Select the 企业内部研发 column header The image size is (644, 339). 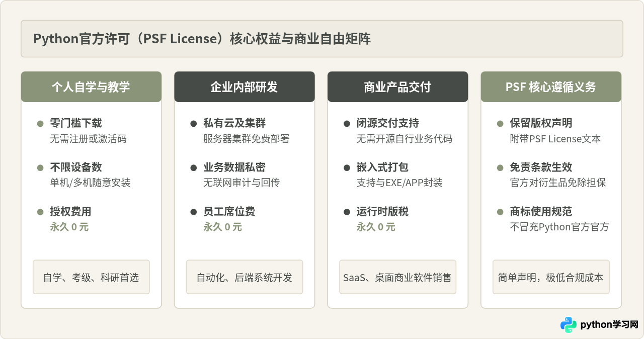click(245, 87)
